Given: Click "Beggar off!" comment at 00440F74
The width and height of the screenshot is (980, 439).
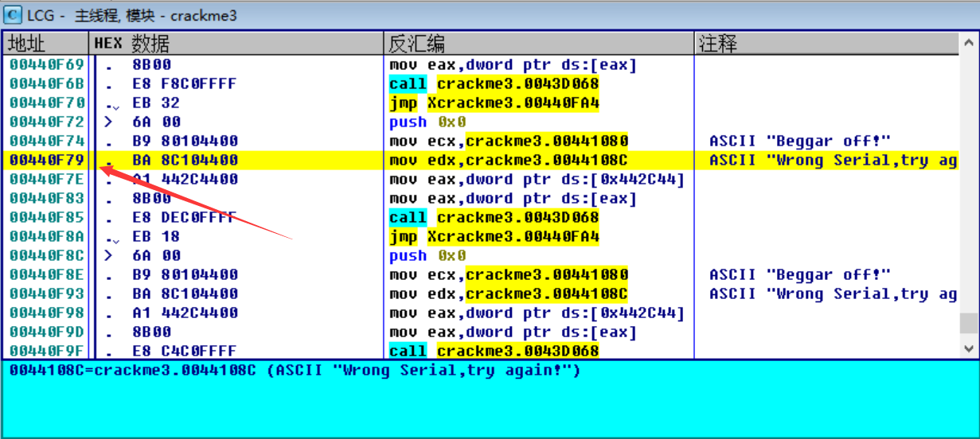Looking at the screenshot, I should [800, 141].
